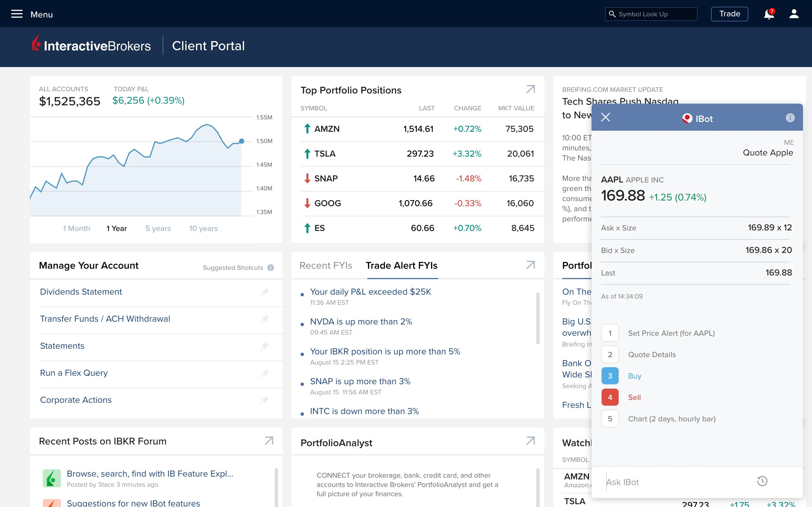The height and width of the screenshot is (507, 812).
Task: Click the user profile icon top right
Action: [x=794, y=14]
